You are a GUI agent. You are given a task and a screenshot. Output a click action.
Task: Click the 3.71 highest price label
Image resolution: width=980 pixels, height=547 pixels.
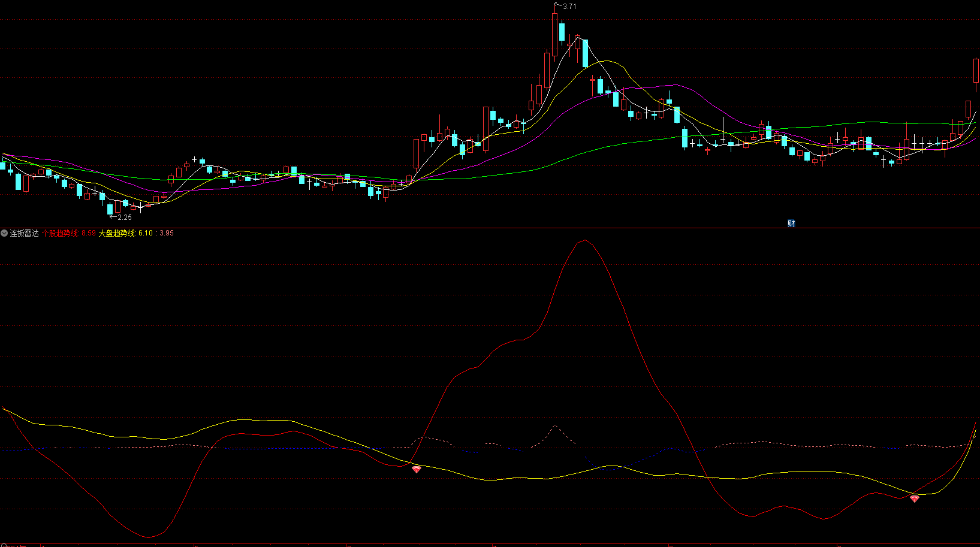(569, 7)
